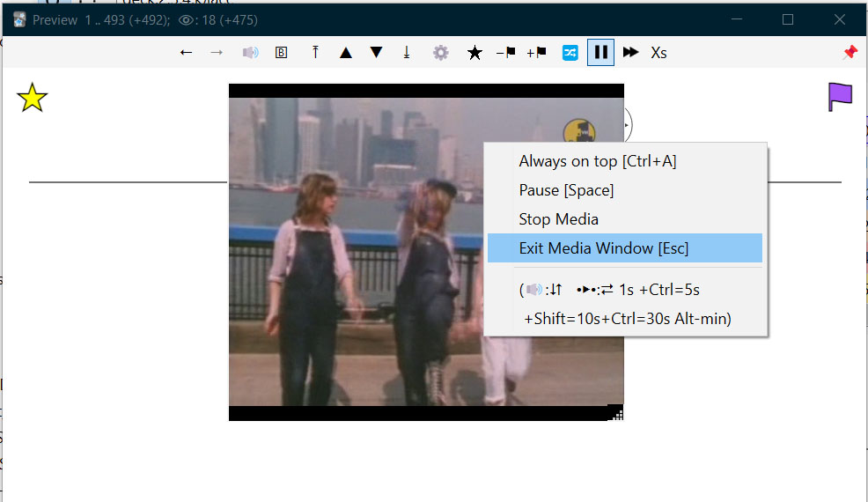Image resolution: width=868 pixels, height=502 pixels.
Task: Click the back arrow in toolbar
Action: [x=186, y=53]
